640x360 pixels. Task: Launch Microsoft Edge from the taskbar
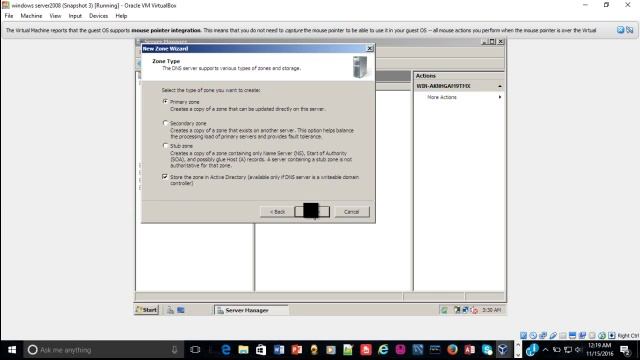coord(226,350)
